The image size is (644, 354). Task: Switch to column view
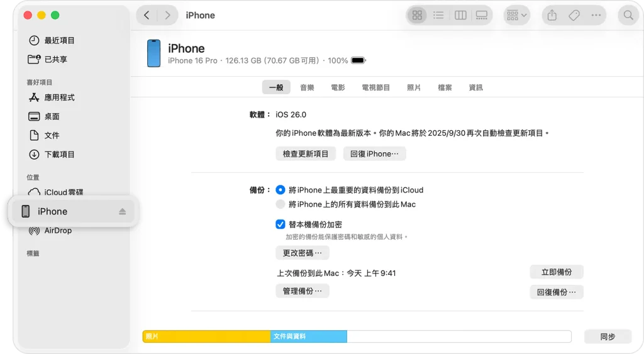460,15
